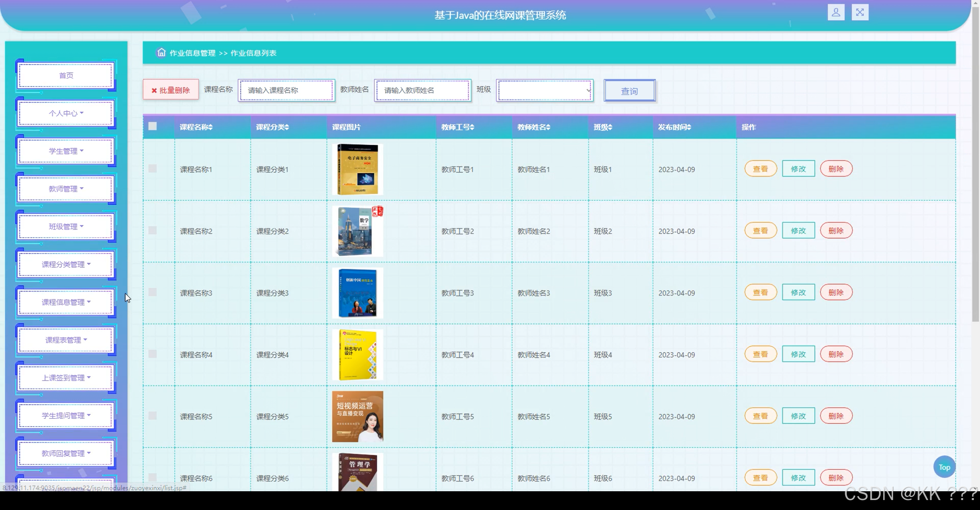This screenshot has height=510, width=980.
Task: Click the round Top scroll button
Action: tap(944, 467)
